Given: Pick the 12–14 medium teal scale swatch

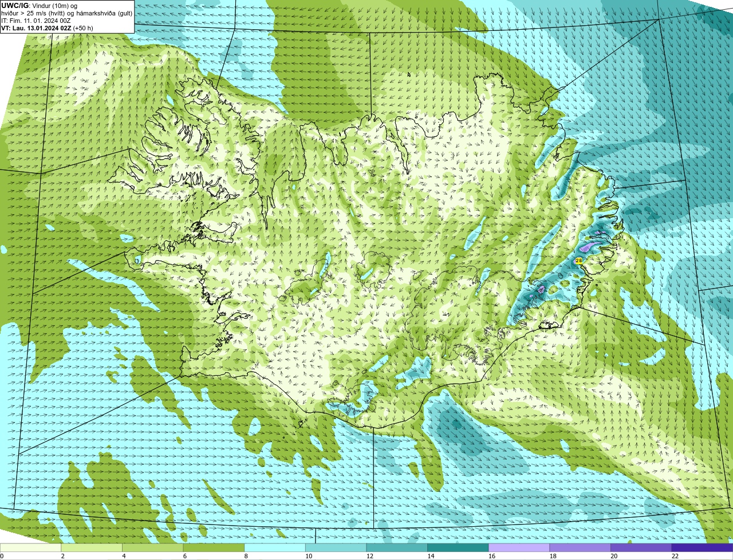Looking at the screenshot, I should click(x=397, y=548).
